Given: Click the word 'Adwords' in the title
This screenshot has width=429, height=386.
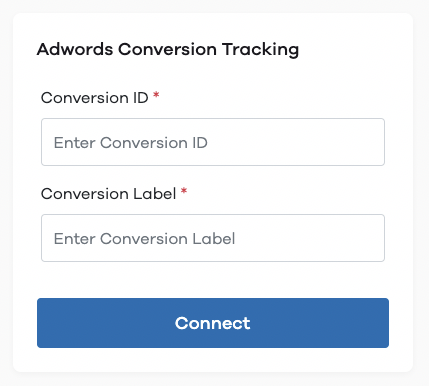Looking at the screenshot, I should coord(75,49).
